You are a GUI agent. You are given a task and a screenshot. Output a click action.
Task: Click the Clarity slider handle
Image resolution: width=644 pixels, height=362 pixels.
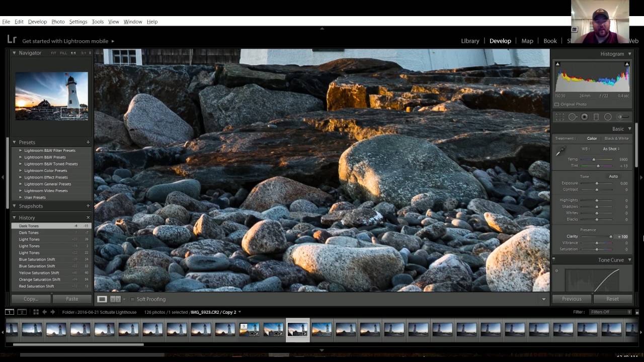(611, 237)
